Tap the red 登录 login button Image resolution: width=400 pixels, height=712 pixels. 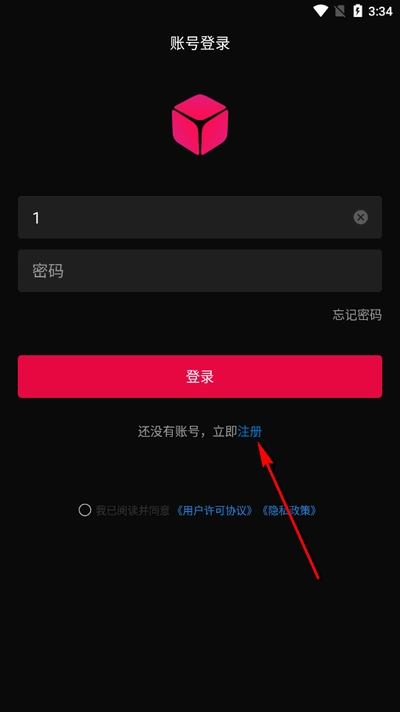(x=200, y=376)
